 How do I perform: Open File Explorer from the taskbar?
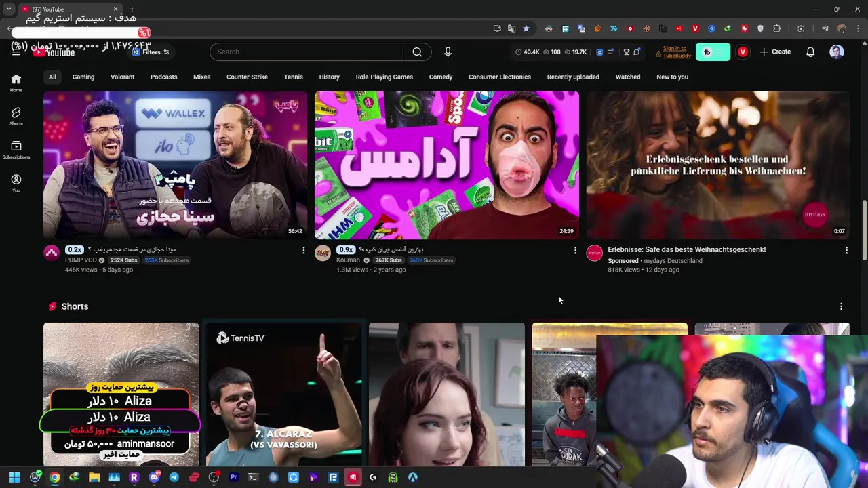(x=94, y=477)
